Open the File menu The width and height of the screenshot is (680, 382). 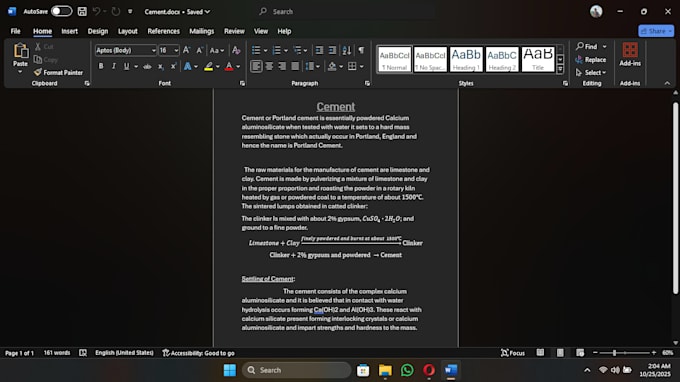click(x=16, y=31)
